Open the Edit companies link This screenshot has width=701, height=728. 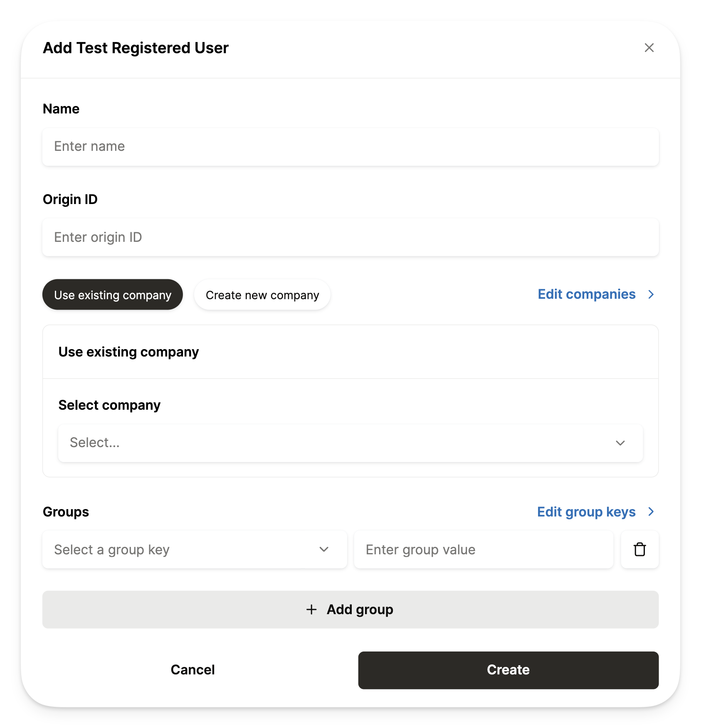587,294
